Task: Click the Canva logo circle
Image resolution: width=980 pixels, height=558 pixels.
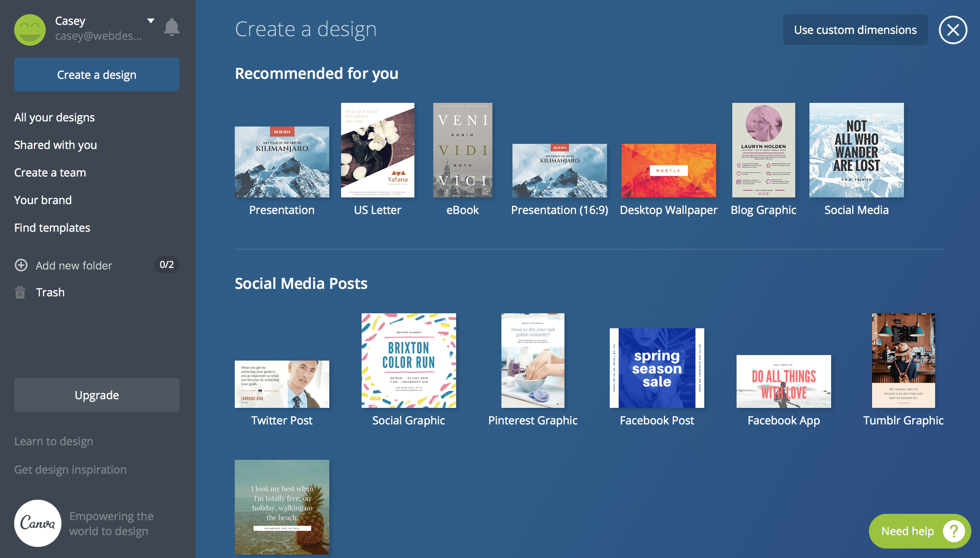Action: coord(38,523)
